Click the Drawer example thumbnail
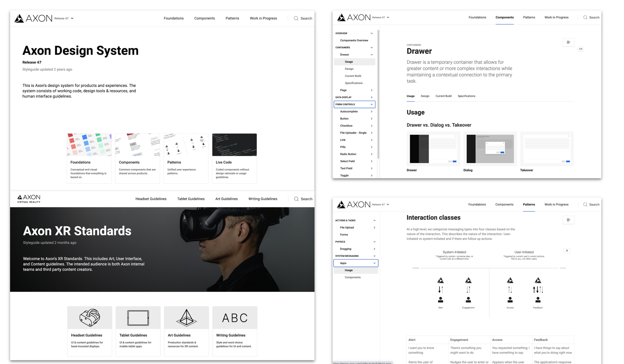The image size is (624, 364). pyautogui.click(x=433, y=149)
